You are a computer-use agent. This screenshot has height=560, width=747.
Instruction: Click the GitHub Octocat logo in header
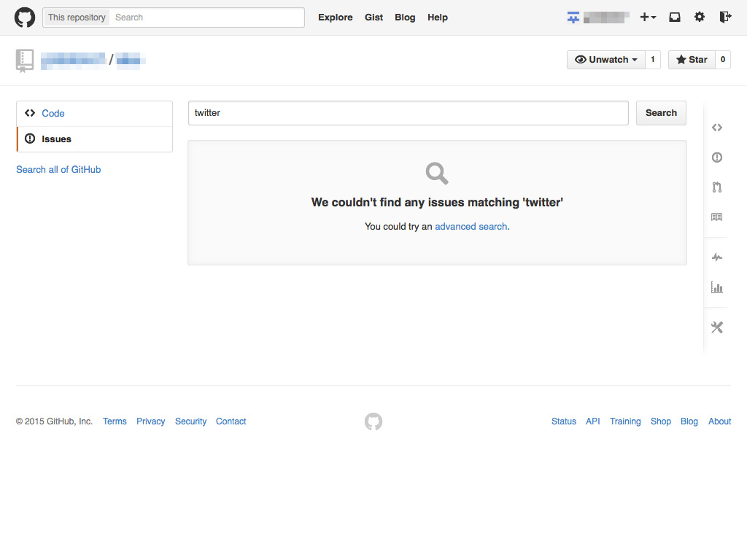pos(25,17)
